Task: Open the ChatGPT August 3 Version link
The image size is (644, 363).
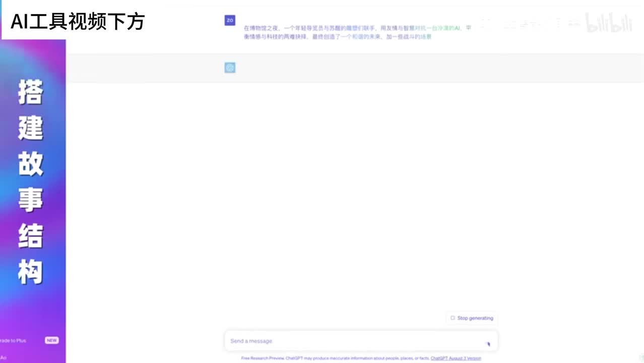Action: click(x=456, y=358)
